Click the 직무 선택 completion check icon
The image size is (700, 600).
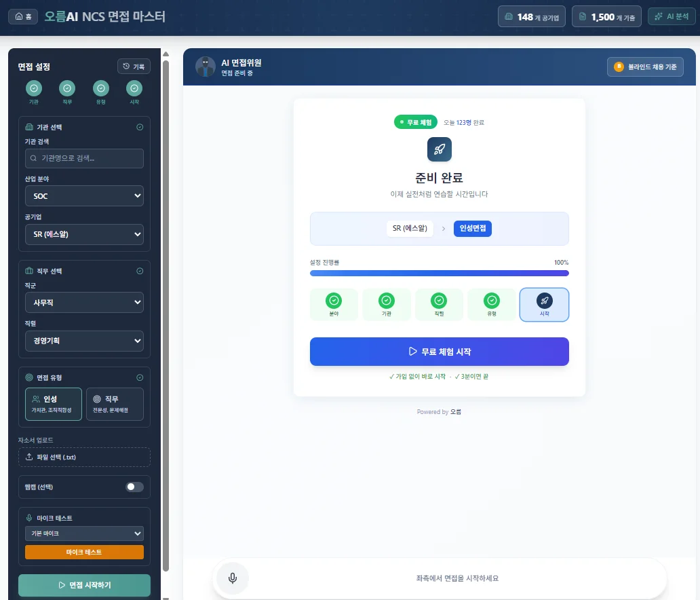(x=140, y=271)
